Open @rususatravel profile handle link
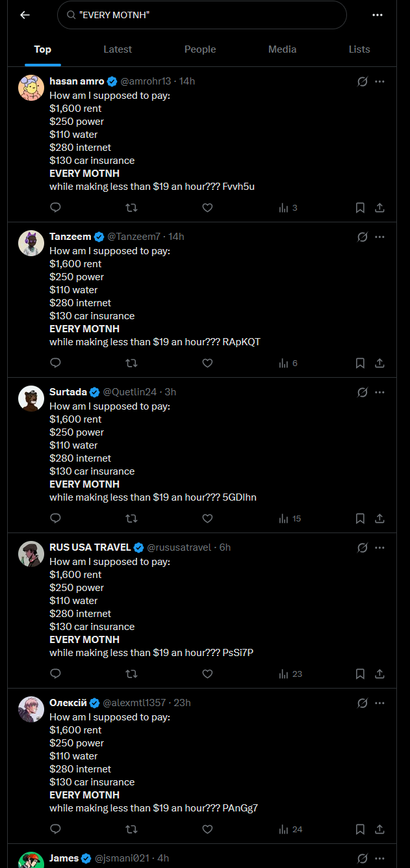The image size is (410, 868). click(x=179, y=547)
